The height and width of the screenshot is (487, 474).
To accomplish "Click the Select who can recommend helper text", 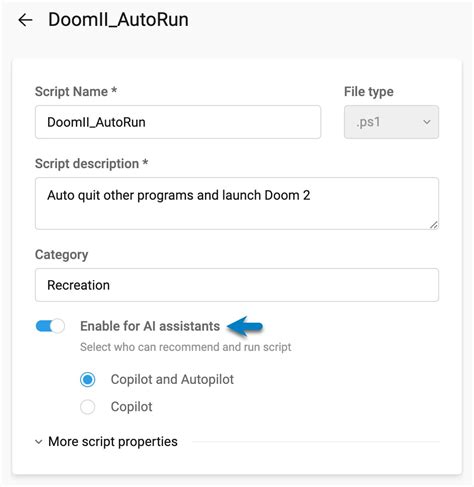I will tap(186, 347).
